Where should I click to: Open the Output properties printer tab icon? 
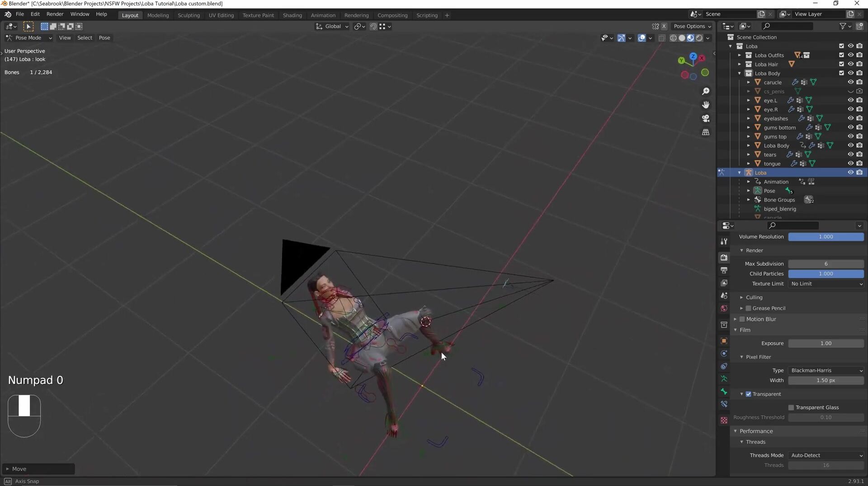[724, 270]
